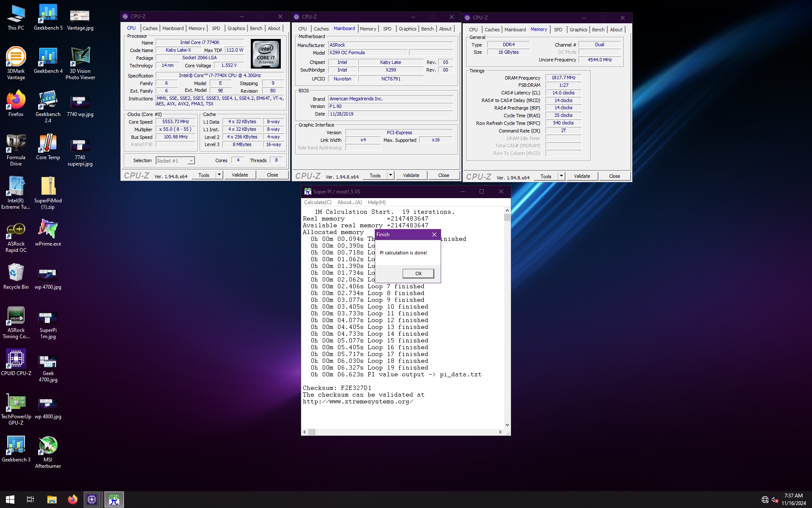
Task: Click Tools button in Memory CPU-Z window
Action: click(x=546, y=176)
